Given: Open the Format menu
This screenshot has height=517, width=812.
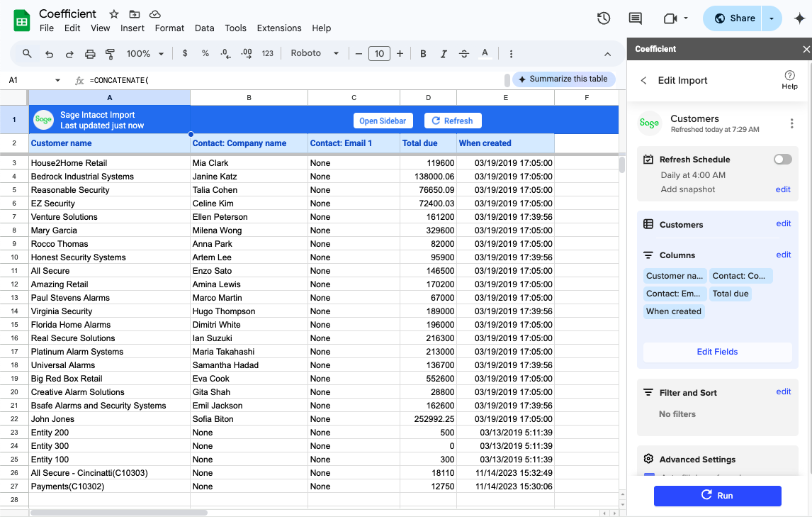Looking at the screenshot, I should (x=169, y=28).
